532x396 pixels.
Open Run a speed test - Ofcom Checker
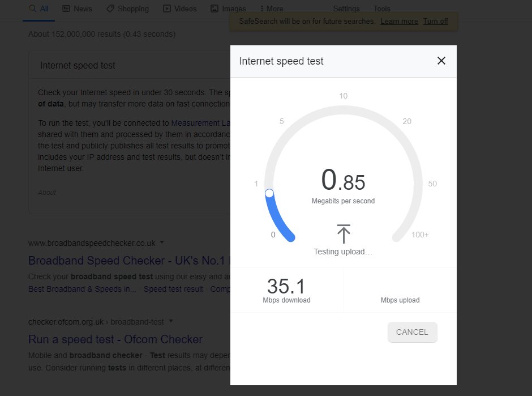115,339
